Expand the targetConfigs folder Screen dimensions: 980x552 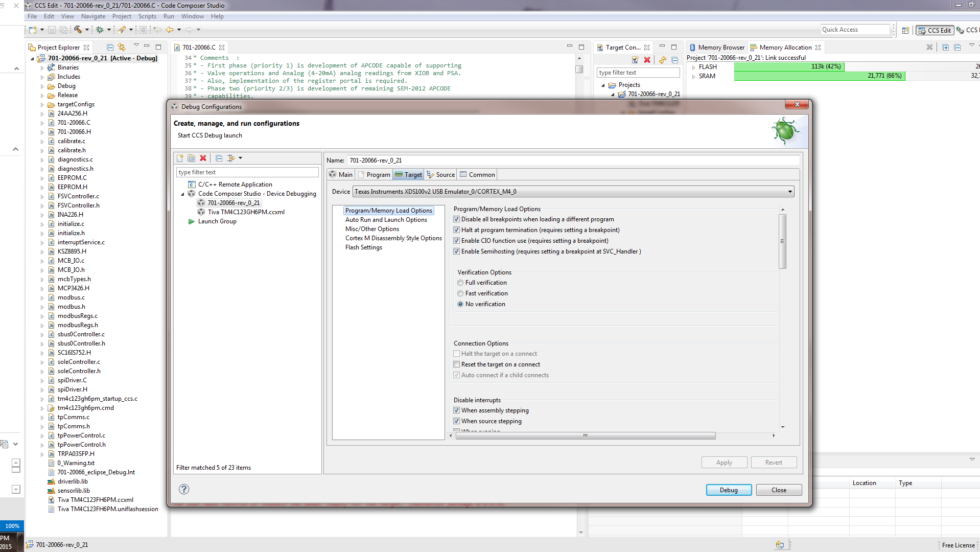pos(42,105)
